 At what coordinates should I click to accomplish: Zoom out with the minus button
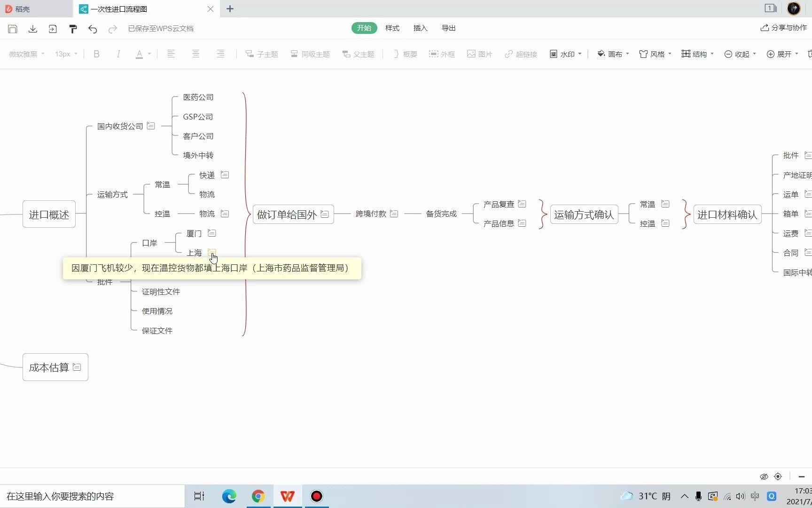coord(802,476)
